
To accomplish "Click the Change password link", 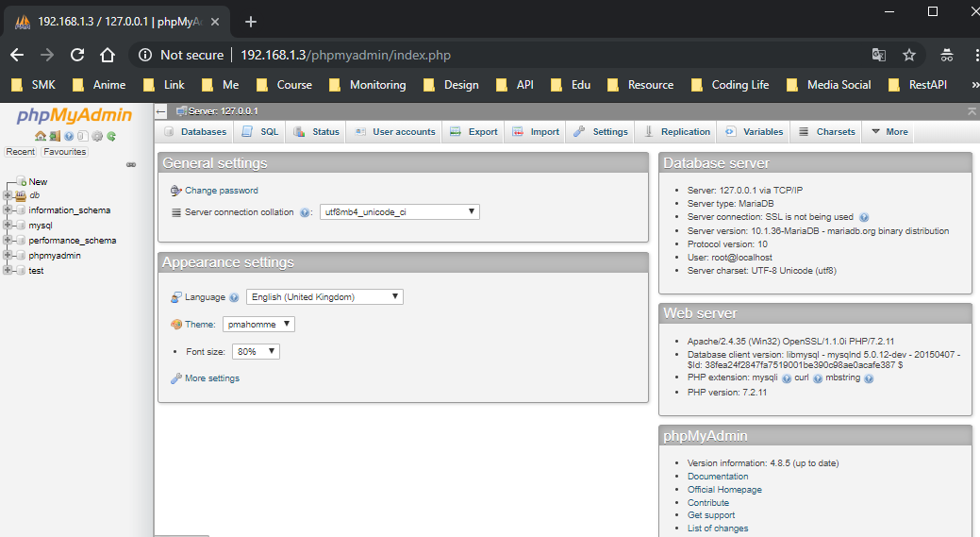I will (221, 191).
